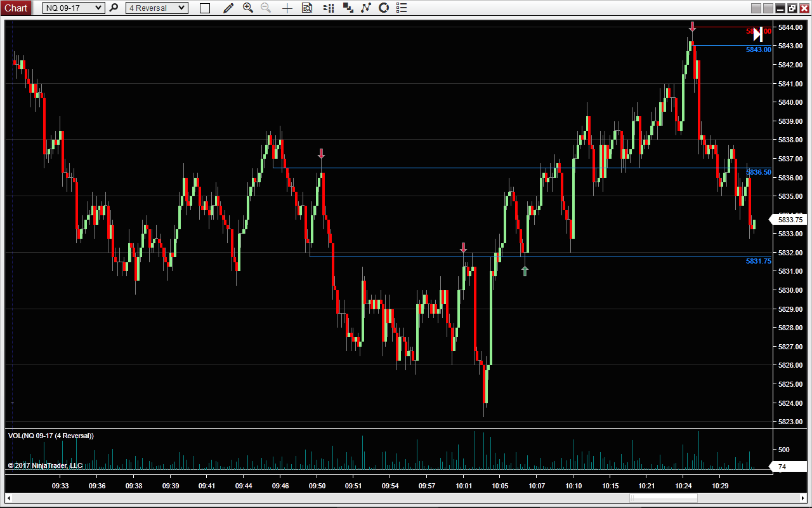Image resolution: width=812 pixels, height=508 pixels.
Task: Click the 5843.00 blue line label
Action: (759, 50)
